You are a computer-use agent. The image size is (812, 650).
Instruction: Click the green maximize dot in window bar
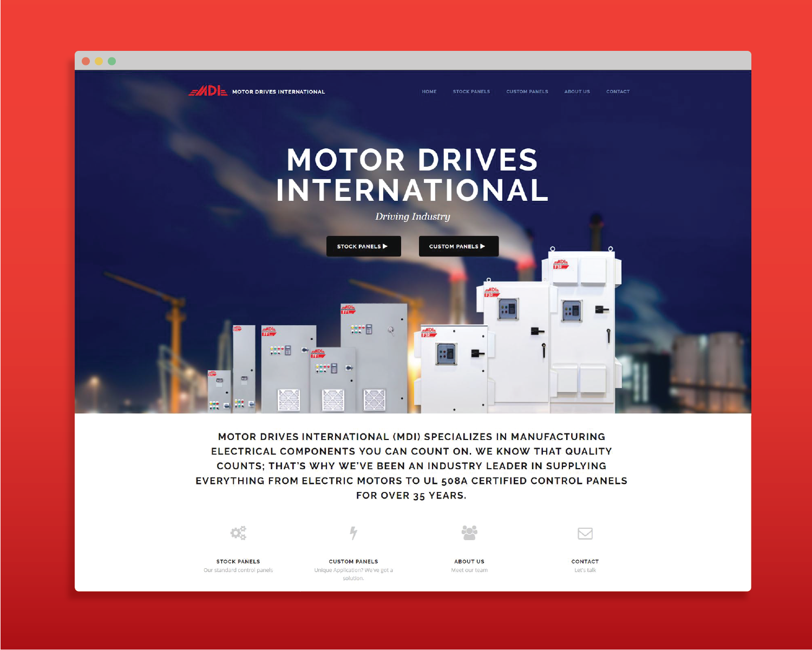pyautogui.click(x=112, y=61)
